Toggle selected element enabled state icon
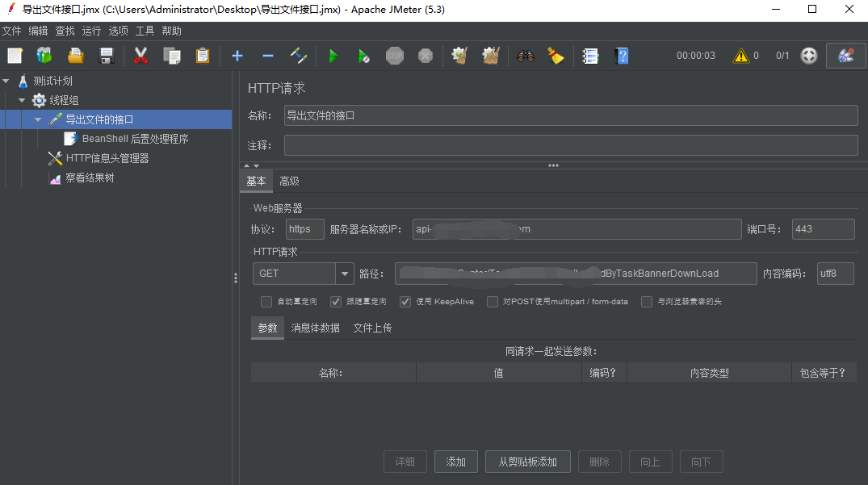The width and height of the screenshot is (868, 485). (x=299, y=56)
